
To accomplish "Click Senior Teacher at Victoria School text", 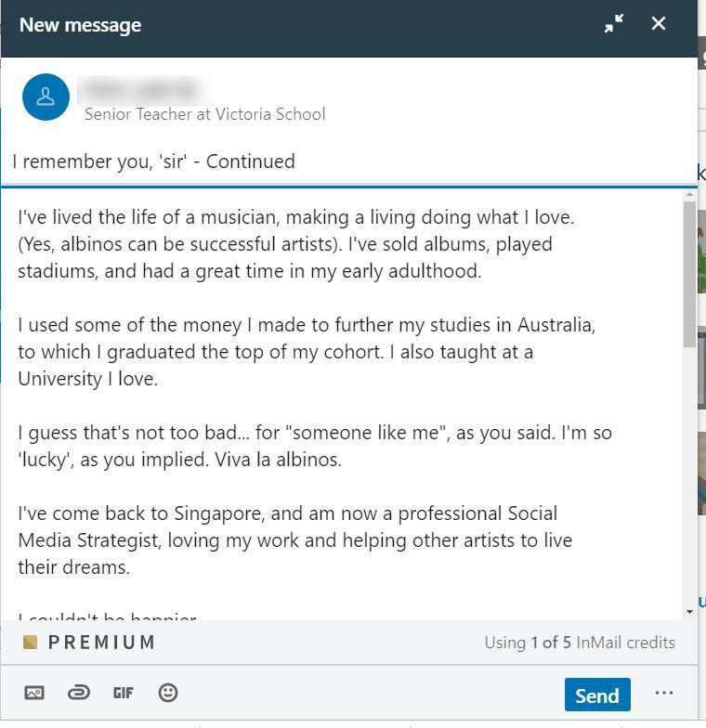I will (204, 114).
